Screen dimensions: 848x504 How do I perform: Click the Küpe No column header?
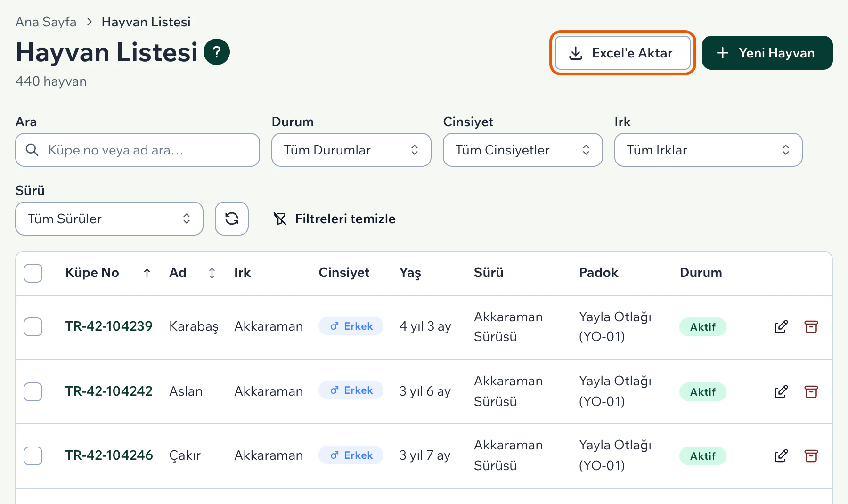[x=92, y=273]
